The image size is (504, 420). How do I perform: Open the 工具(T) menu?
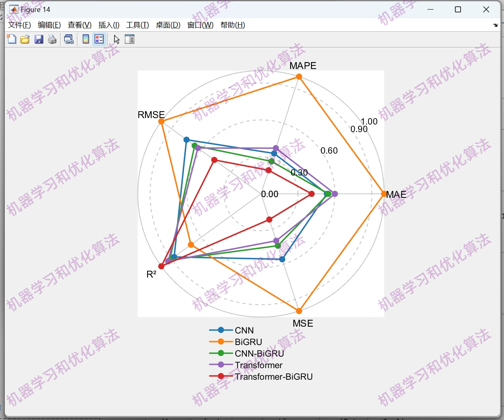click(138, 25)
